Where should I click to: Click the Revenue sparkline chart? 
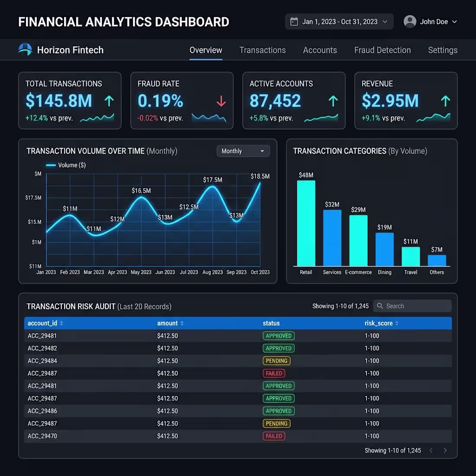click(x=433, y=118)
